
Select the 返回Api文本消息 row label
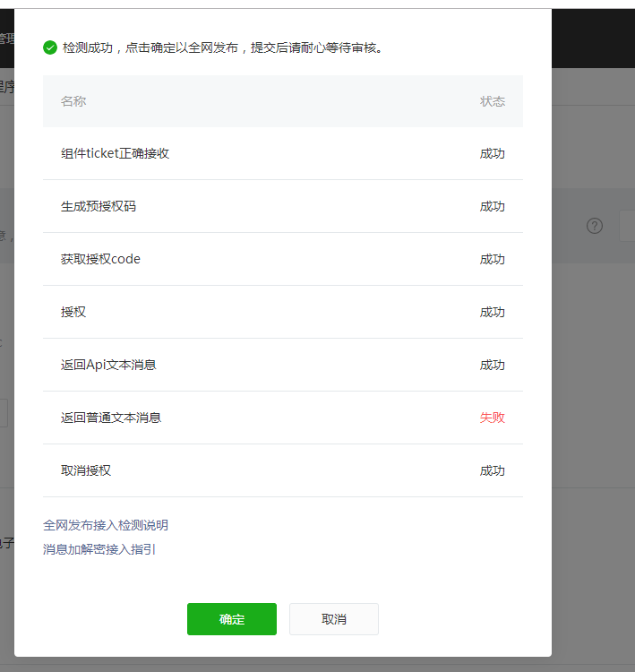108,365
